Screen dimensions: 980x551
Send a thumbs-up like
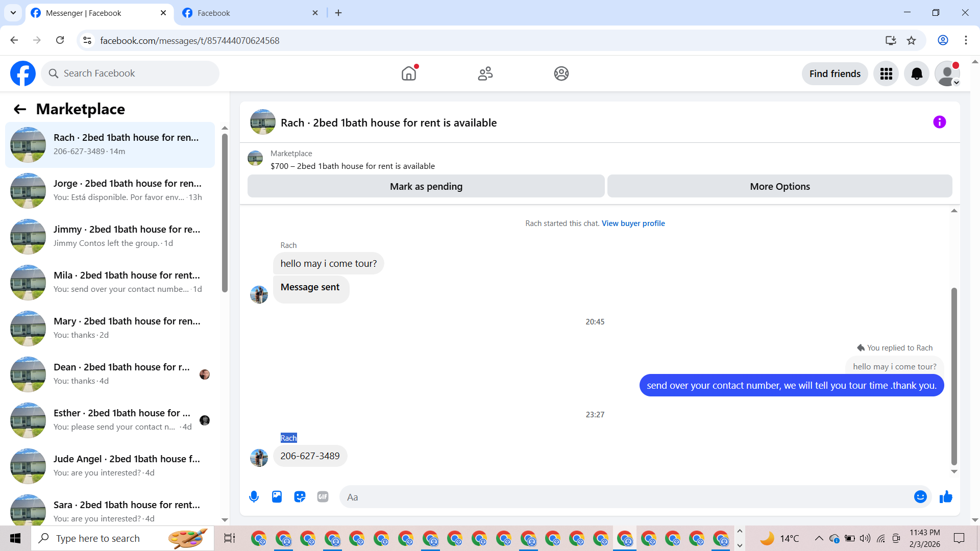point(946,497)
